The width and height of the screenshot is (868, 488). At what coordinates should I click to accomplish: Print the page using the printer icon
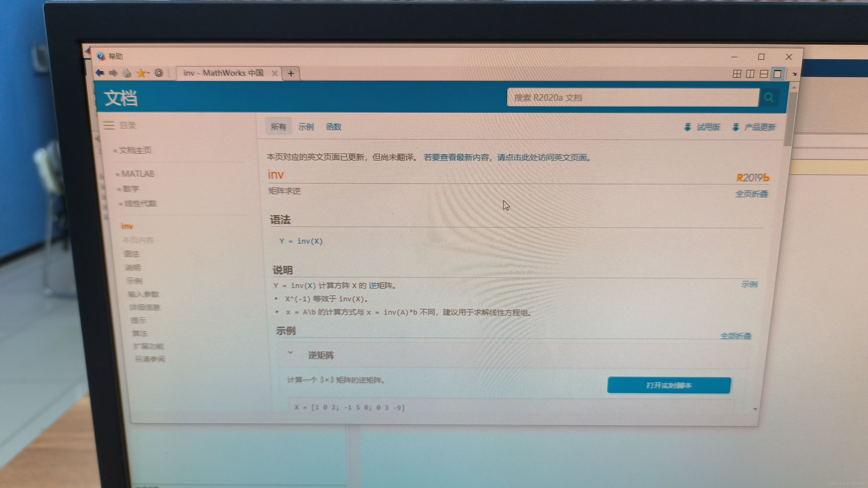click(127, 73)
